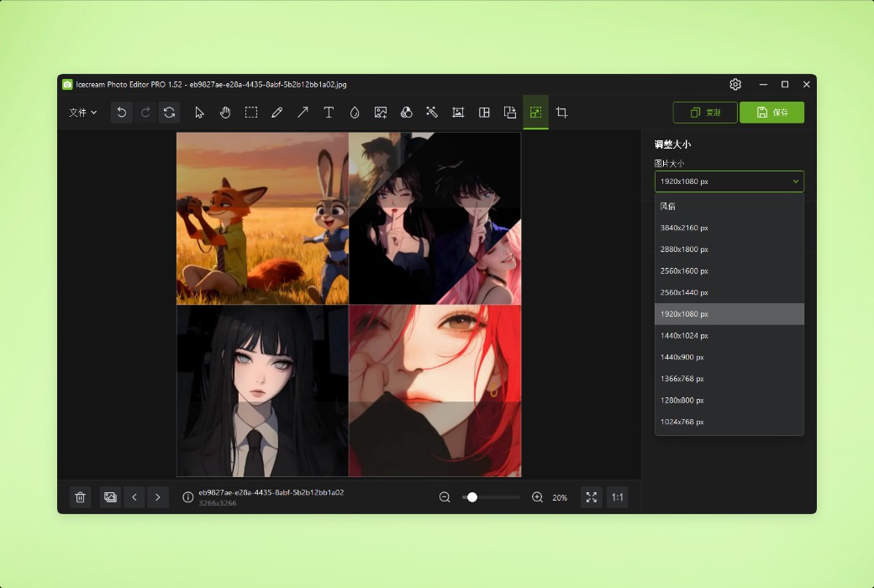The height and width of the screenshot is (588, 874).
Task: Adjust the zoom level slider
Action: click(x=472, y=497)
